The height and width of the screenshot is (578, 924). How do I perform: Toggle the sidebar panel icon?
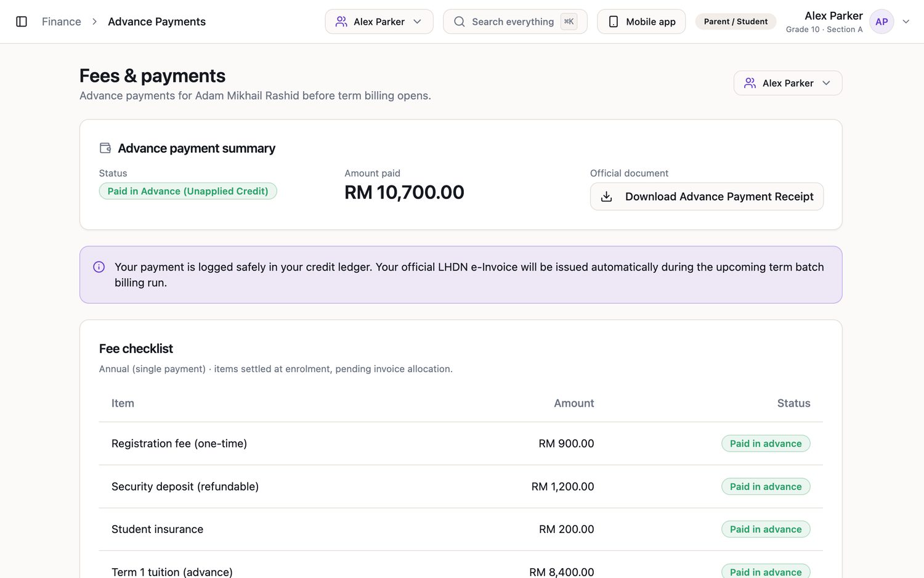pyautogui.click(x=22, y=22)
